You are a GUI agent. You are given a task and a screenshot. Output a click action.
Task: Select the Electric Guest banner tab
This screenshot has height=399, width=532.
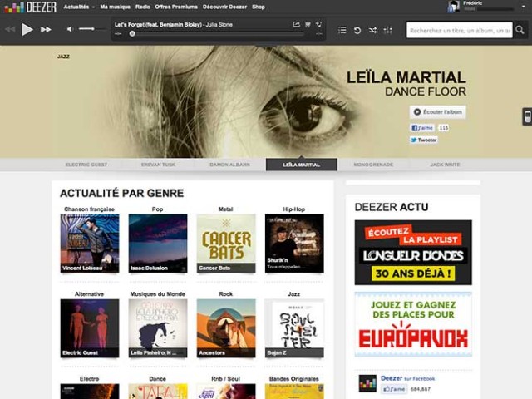(x=86, y=165)
